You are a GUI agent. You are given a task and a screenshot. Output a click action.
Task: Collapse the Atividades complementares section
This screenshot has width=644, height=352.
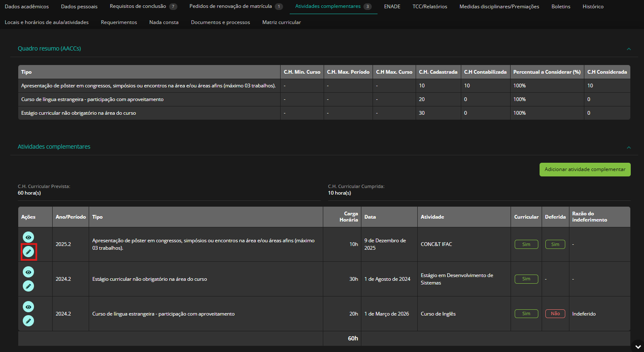pos(629,147)
